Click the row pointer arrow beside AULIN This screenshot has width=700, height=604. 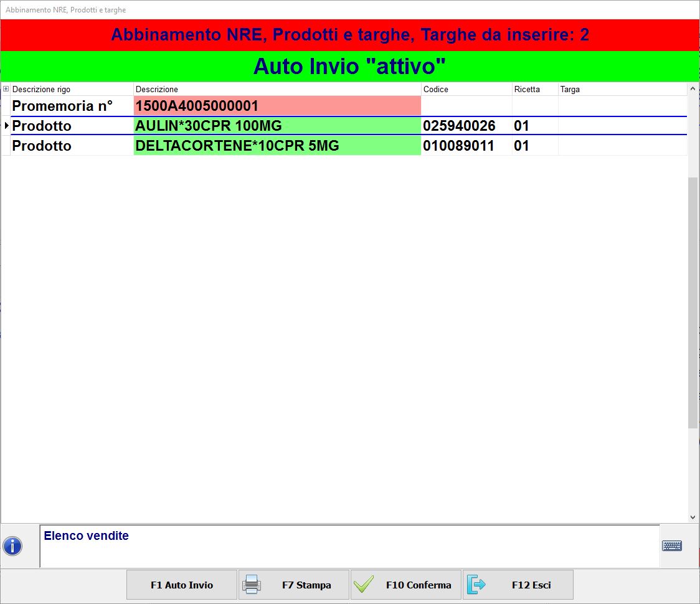[x=6, y=126]
